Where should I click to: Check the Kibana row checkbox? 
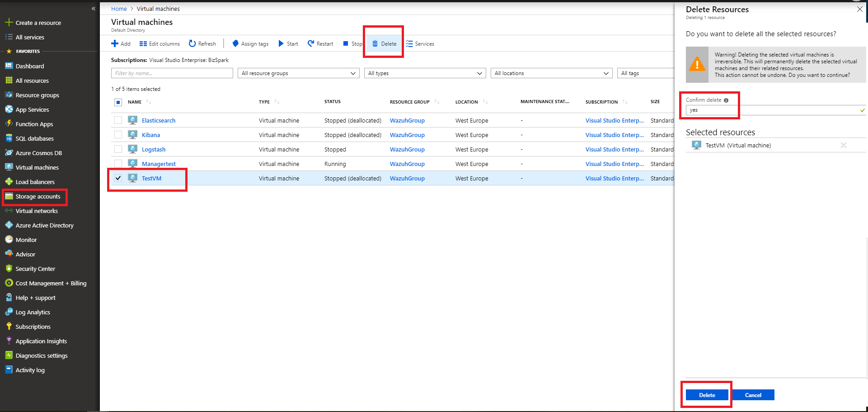click(x=118, y=135)
